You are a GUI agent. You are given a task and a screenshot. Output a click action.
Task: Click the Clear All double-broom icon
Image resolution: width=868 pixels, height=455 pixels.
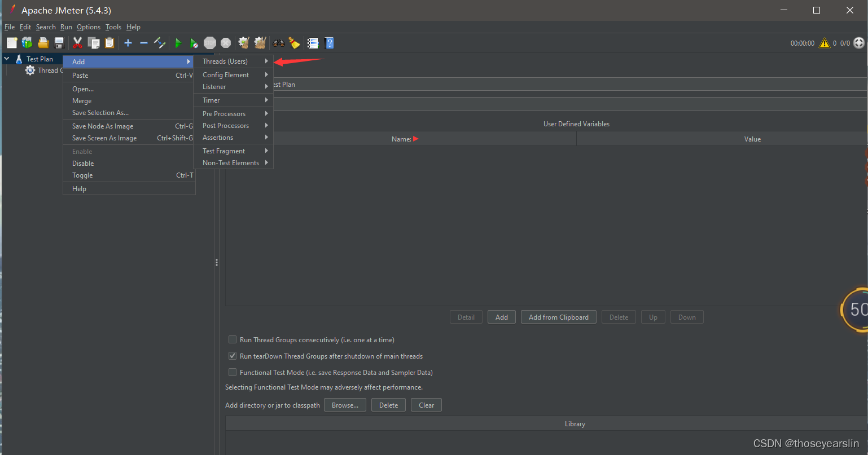point(260,43)
